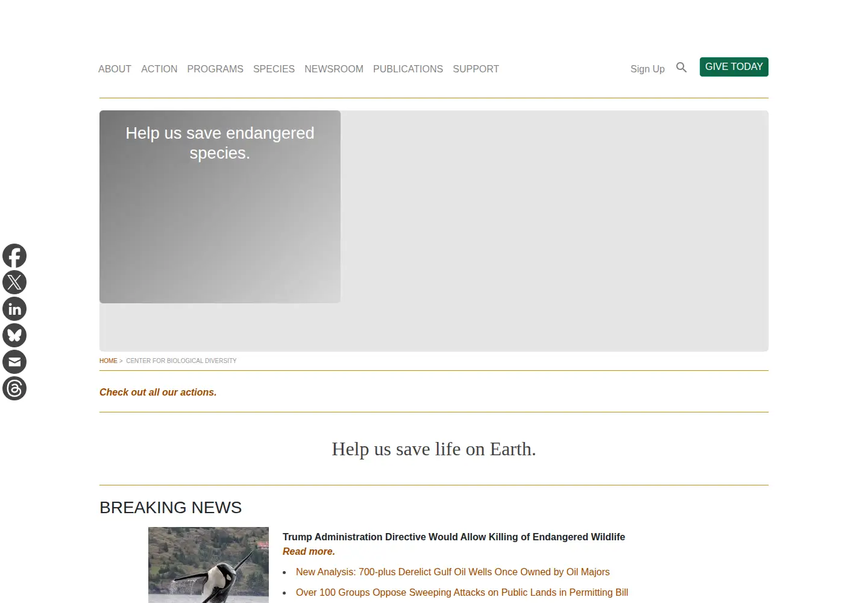Click the GIVE TODAY button
Viewport: 868px width, 603px height.
pos(734,67)
